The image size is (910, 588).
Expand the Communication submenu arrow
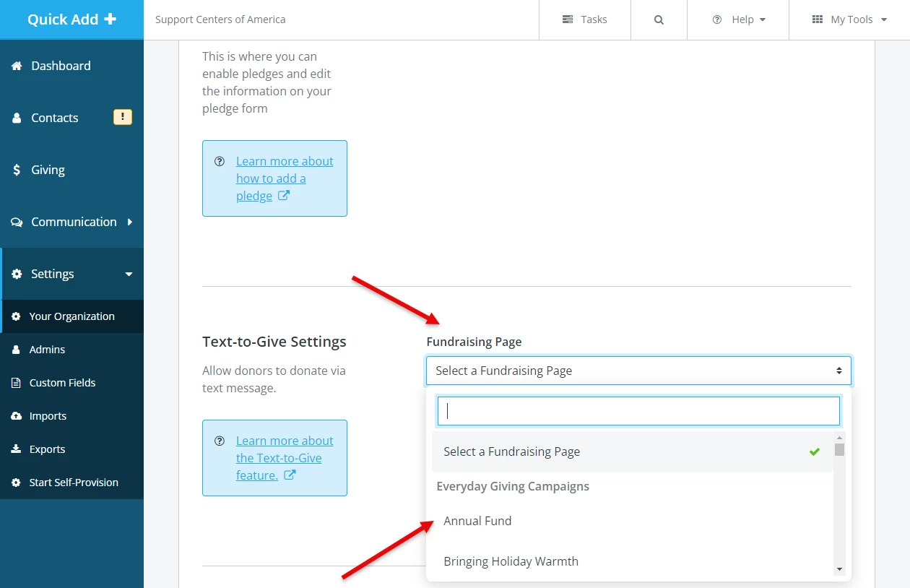pyautogui.click(x=130, y=222)
